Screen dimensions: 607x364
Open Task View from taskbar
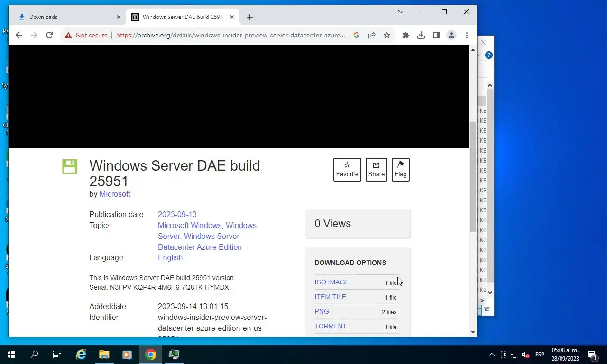pyautogui.click(x=57, y=355)
